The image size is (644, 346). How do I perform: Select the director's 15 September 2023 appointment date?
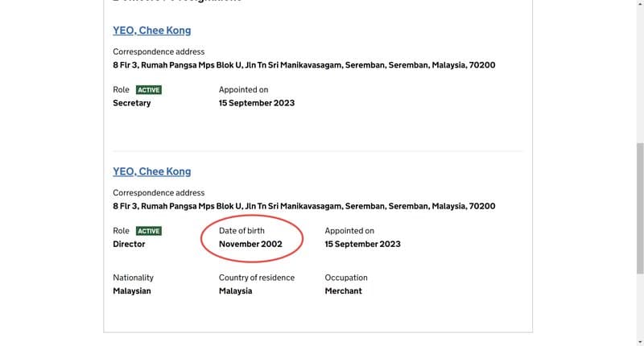pos(363,244)
